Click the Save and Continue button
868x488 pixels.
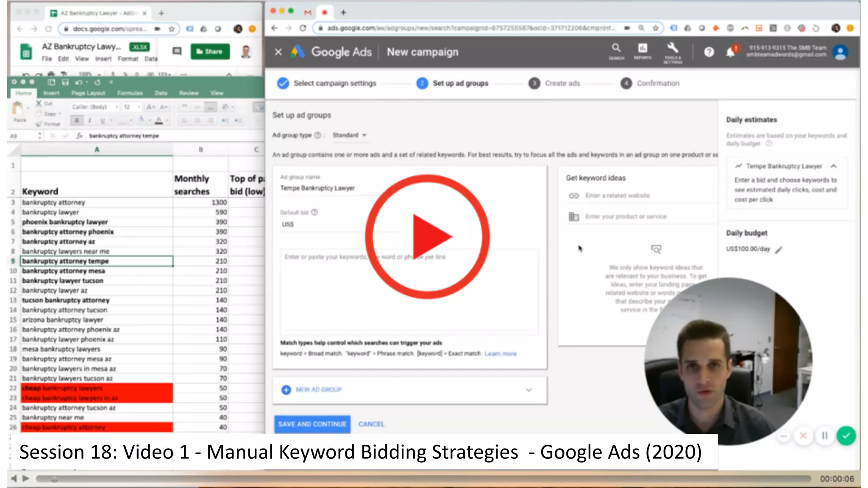[312, 424]
